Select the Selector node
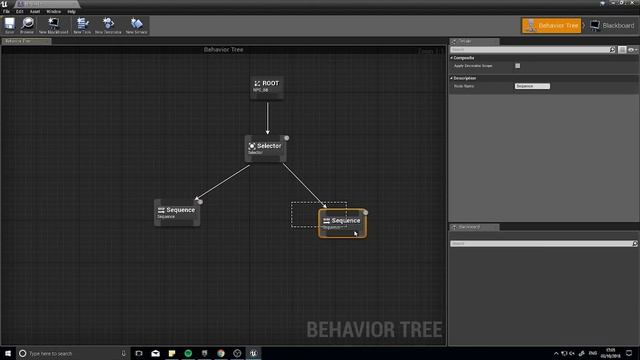640x360 pixels. (x=265, y=149)
